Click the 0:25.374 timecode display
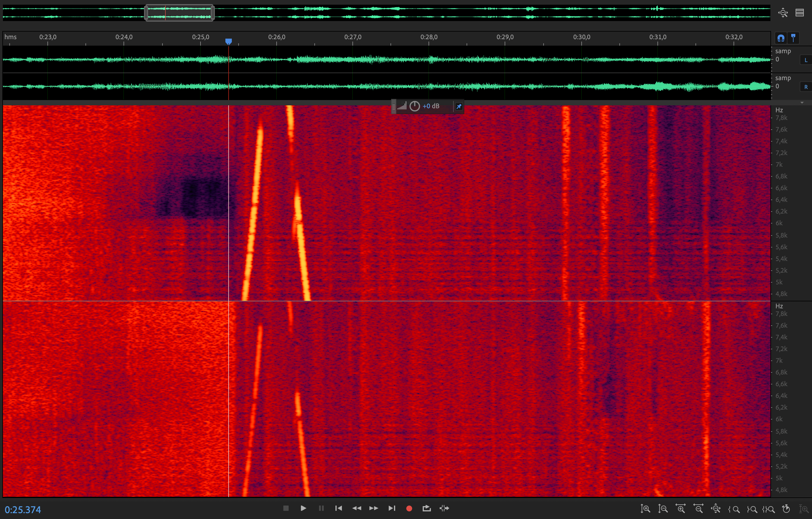Viewport: 812px width, 519px height. (23, 510)
